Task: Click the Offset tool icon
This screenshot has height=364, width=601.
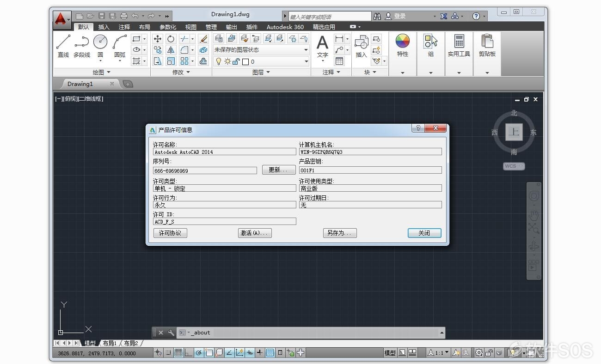Action: 203,61
